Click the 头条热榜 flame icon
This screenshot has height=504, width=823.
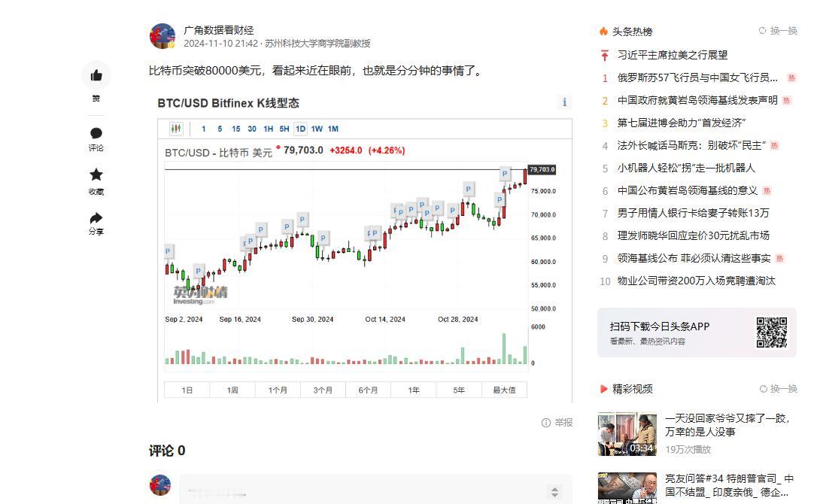click(603, 32)
